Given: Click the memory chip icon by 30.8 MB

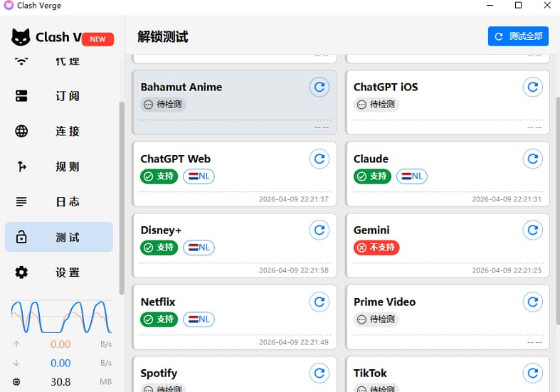Looking at the screenshot, I should pyautogui.click(x=16, y=381).
